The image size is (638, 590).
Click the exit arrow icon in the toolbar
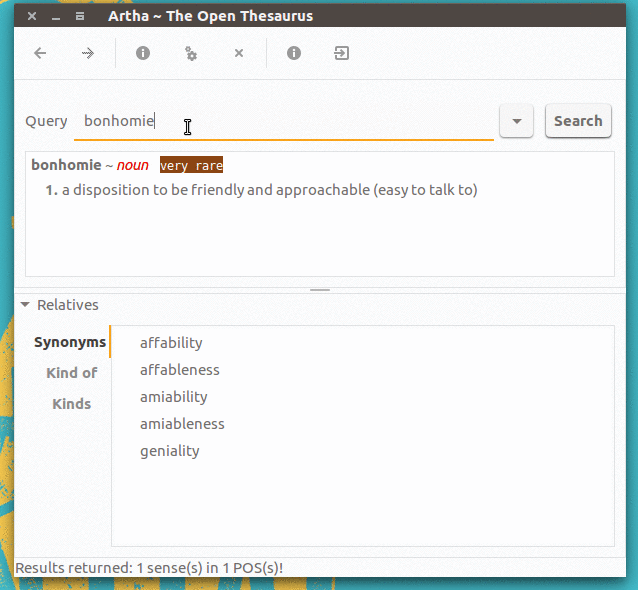[342, 54]
